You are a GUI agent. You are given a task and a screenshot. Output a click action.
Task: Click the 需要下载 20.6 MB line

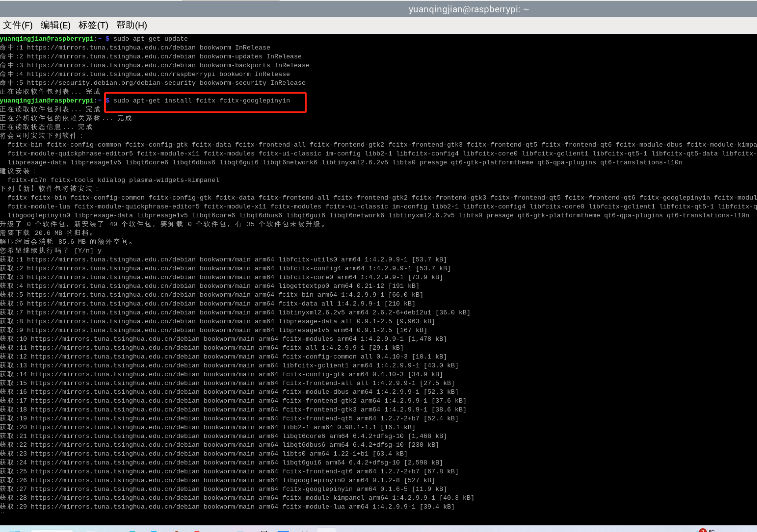(x=47, y=233)
